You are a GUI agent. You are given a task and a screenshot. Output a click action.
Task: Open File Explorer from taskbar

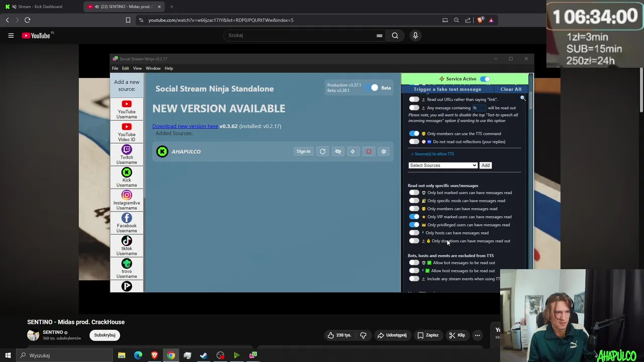click(x=121, y=355)
